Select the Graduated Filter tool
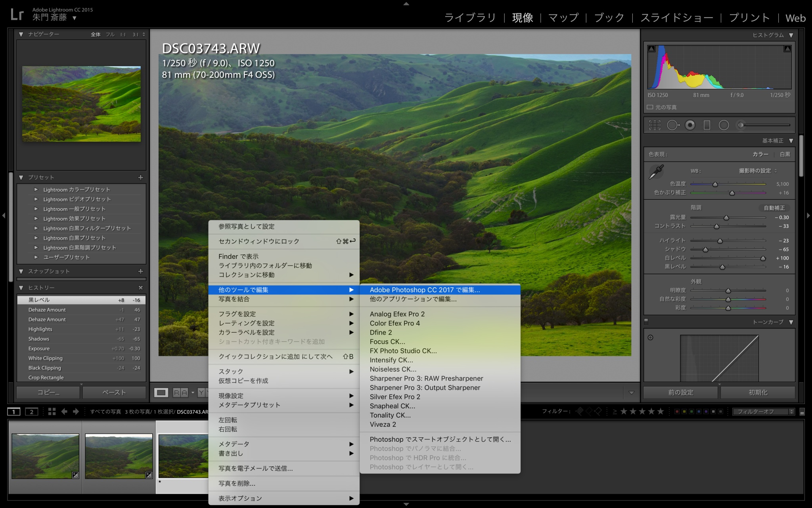Screen dimensions: 812x508 point(707,125)
